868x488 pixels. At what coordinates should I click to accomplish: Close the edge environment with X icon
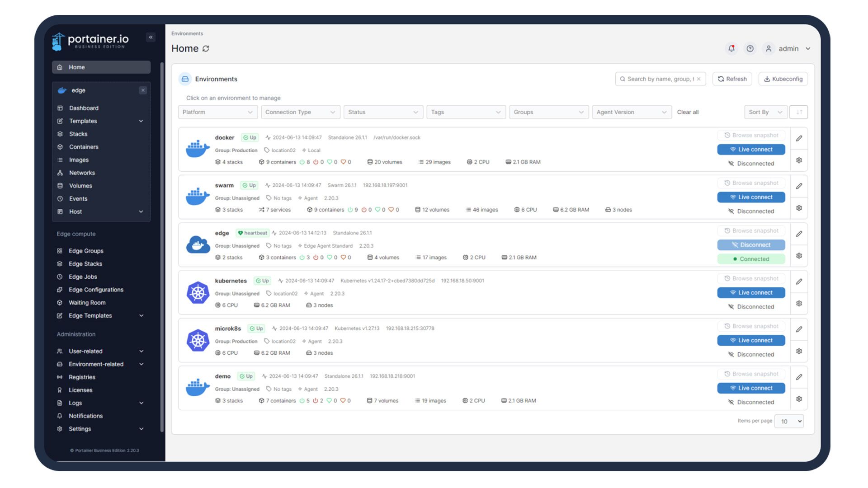point(143,90)
